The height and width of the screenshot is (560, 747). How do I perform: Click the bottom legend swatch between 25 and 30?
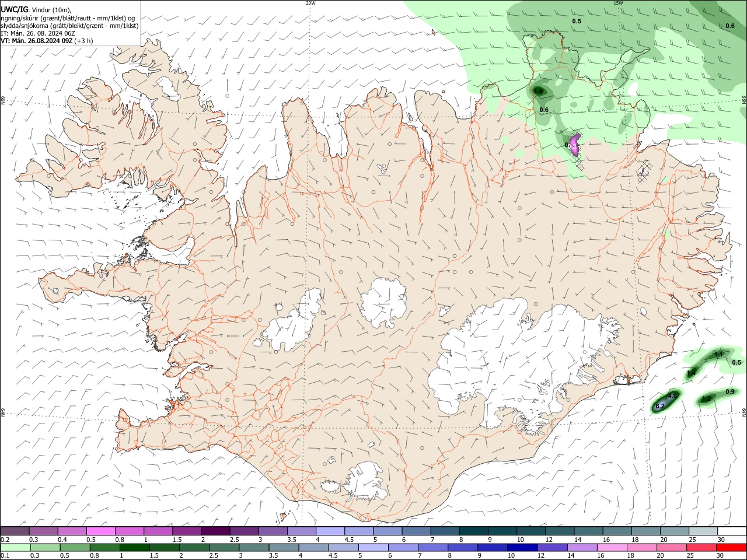pos(703,547)
